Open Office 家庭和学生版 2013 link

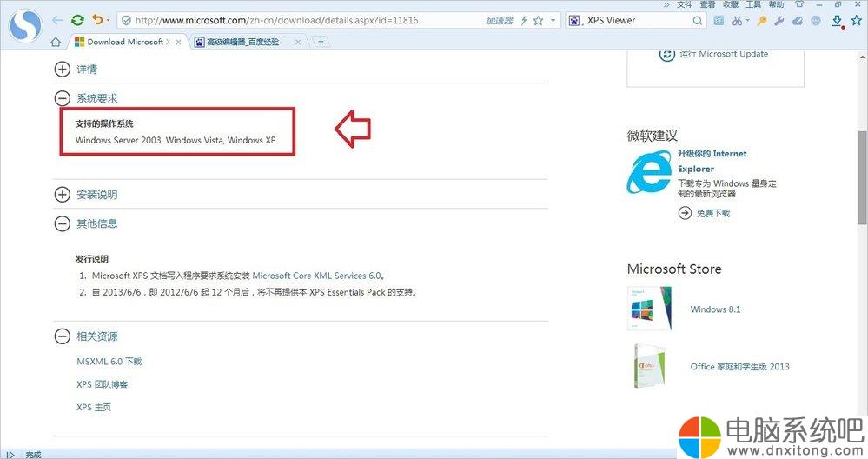coord(739,367)
